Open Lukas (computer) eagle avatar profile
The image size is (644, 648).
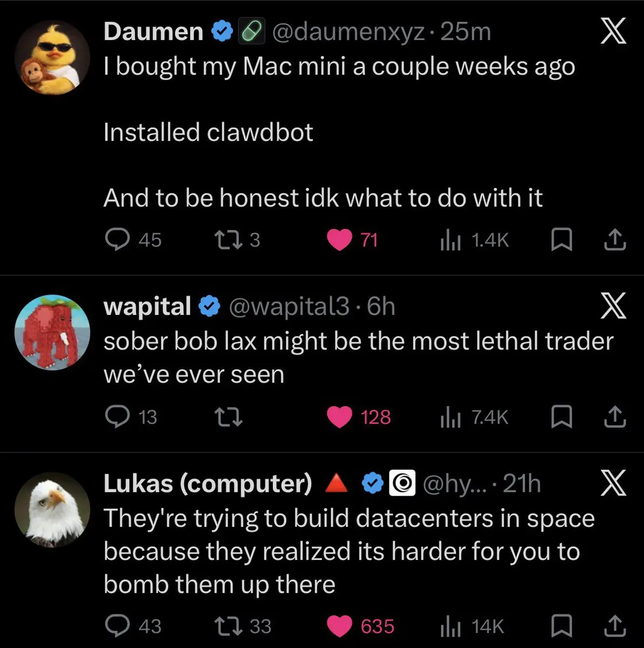coord(52,509)
